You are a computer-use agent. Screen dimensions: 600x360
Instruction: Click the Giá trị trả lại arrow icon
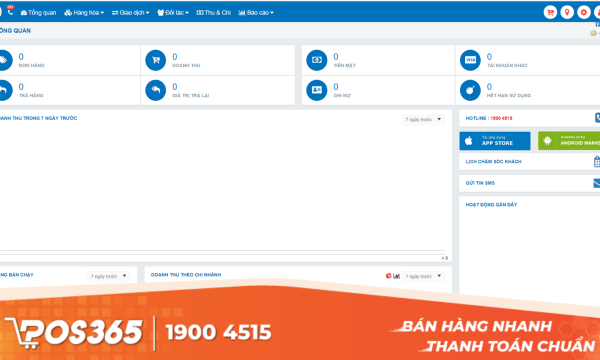[x=156, y=90]
